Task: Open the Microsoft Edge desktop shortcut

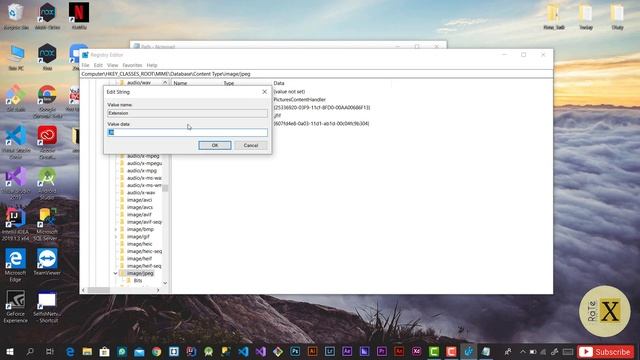Action: coord(16,265)
